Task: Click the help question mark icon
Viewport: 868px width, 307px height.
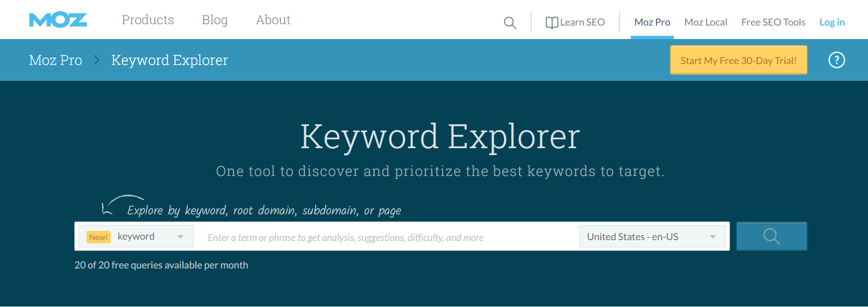Action: click(836, 60)
